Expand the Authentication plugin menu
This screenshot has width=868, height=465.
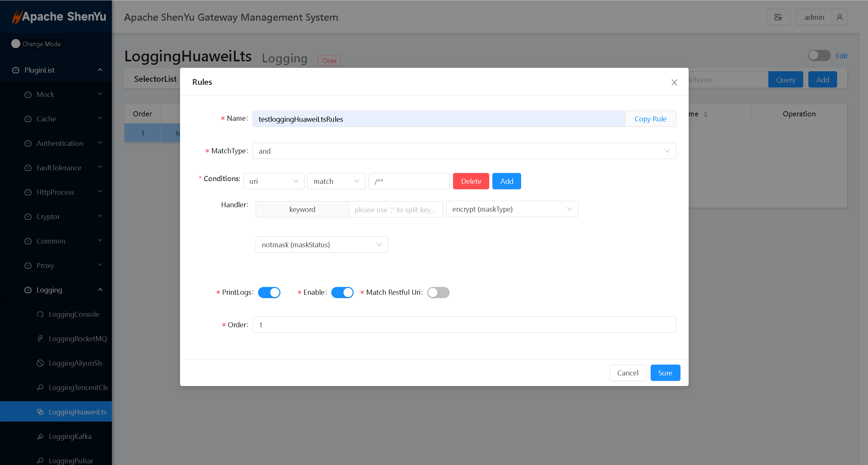pos(60,143)
